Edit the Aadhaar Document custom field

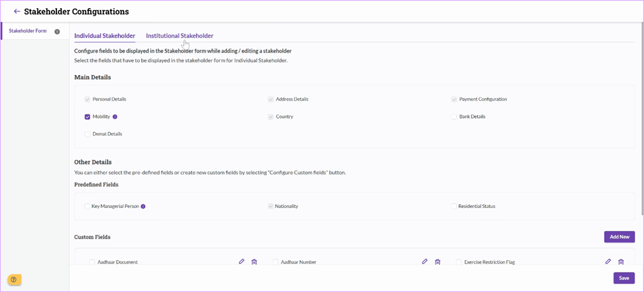point(242,262)
